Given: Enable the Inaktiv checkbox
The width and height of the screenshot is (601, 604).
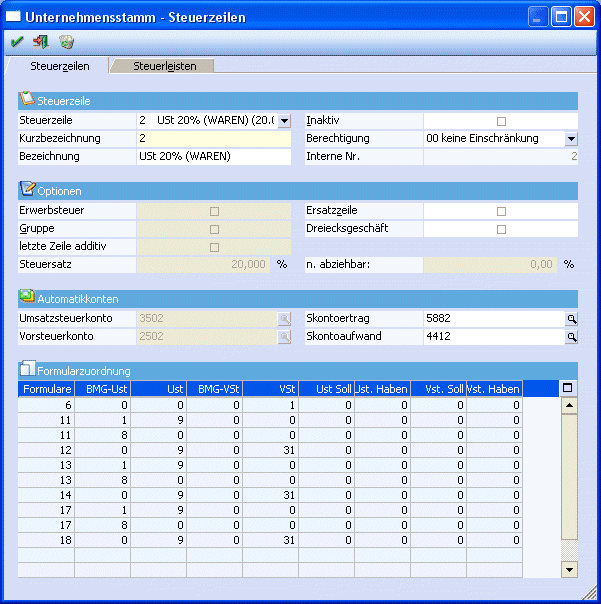Looking at the screenshot, I should [501, 121].
